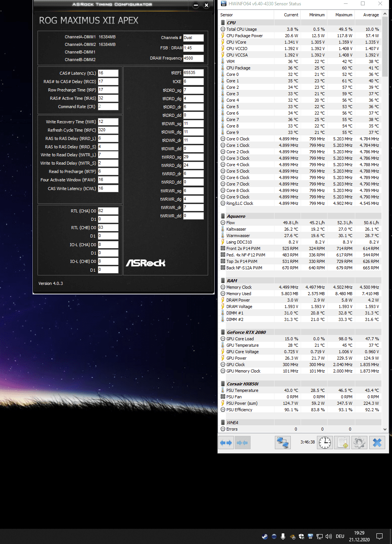This screenshot has height=544, width=392.
Task: Click the Four Activate Window (tFAW) field
Action: 108,180
